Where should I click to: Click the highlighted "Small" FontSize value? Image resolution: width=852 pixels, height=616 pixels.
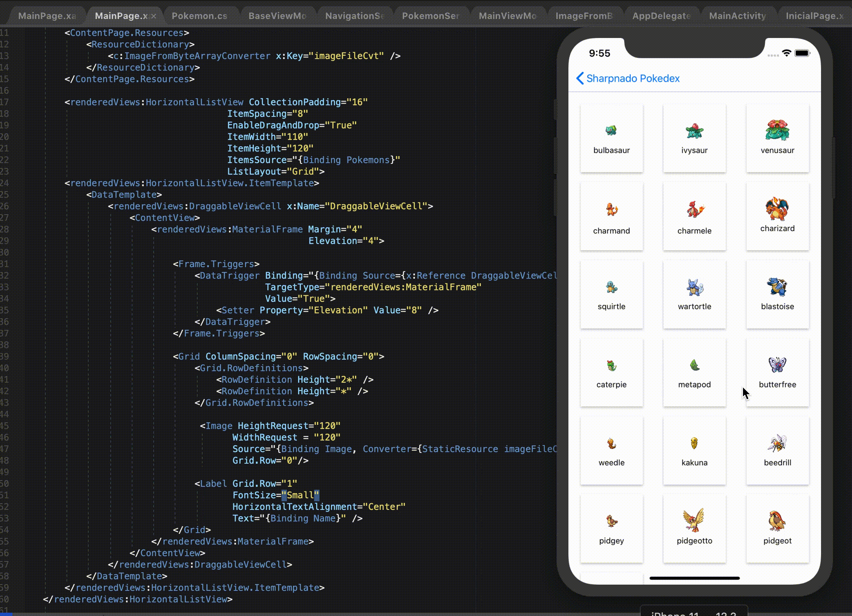coord(300,495)
